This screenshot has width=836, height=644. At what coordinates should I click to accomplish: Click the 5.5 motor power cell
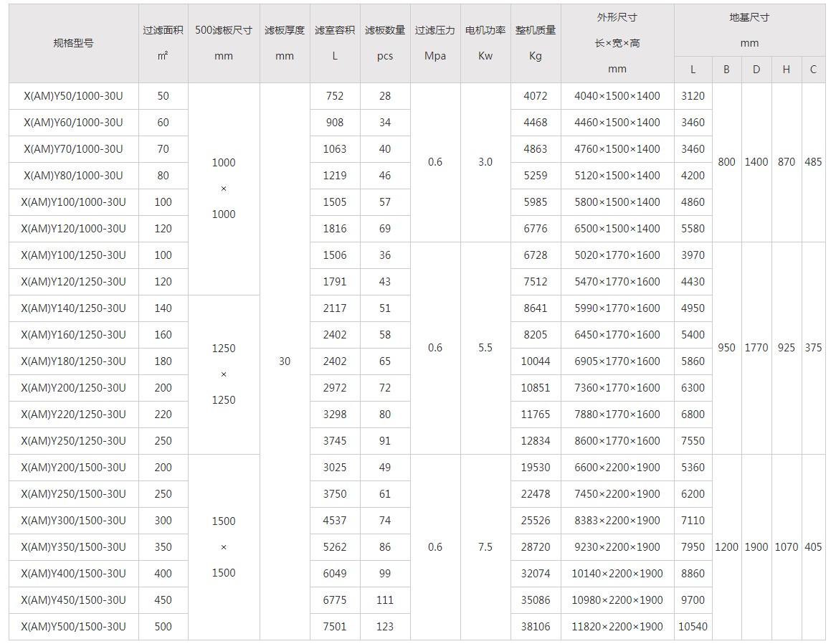coord(485,348)
